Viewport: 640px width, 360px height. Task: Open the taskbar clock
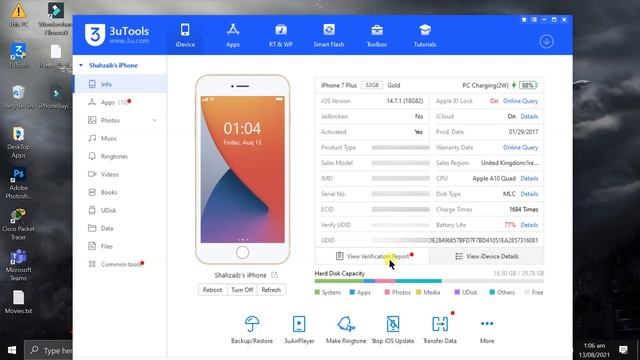click(x=594, y=350)
